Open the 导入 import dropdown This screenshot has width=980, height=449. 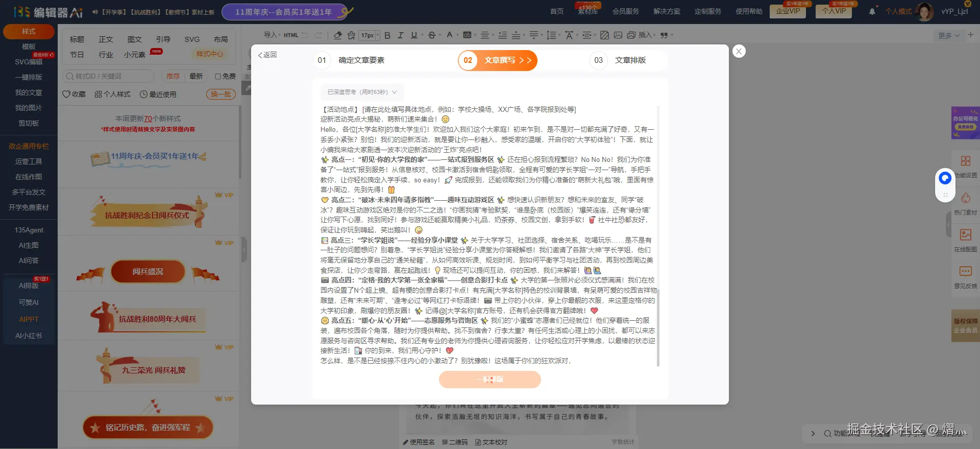click(x=272, y=35)
